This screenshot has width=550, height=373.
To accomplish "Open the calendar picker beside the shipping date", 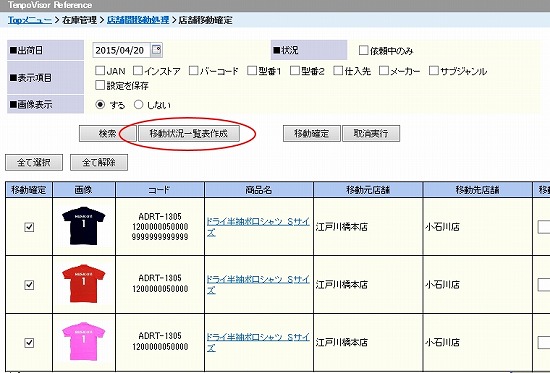I will coord(156,50).
